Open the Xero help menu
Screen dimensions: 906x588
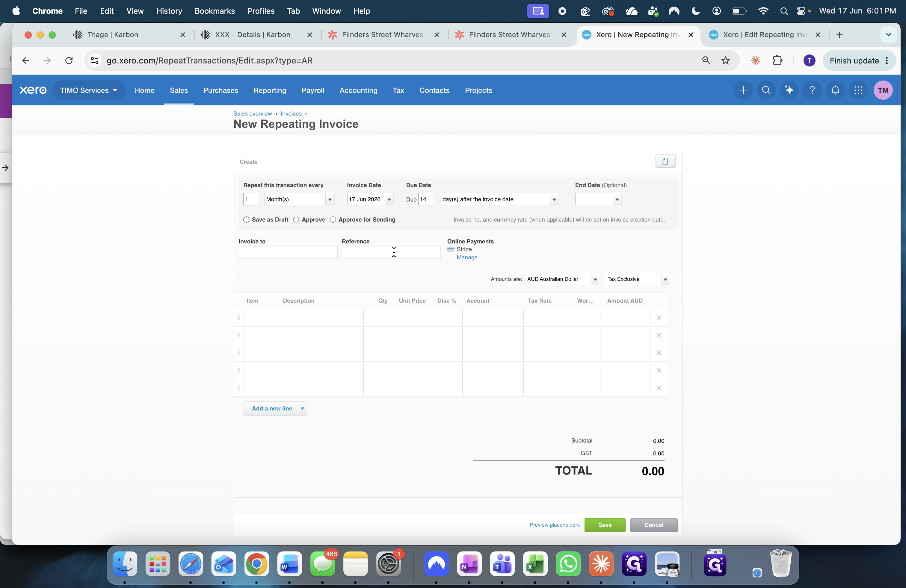tap(812, 90)
